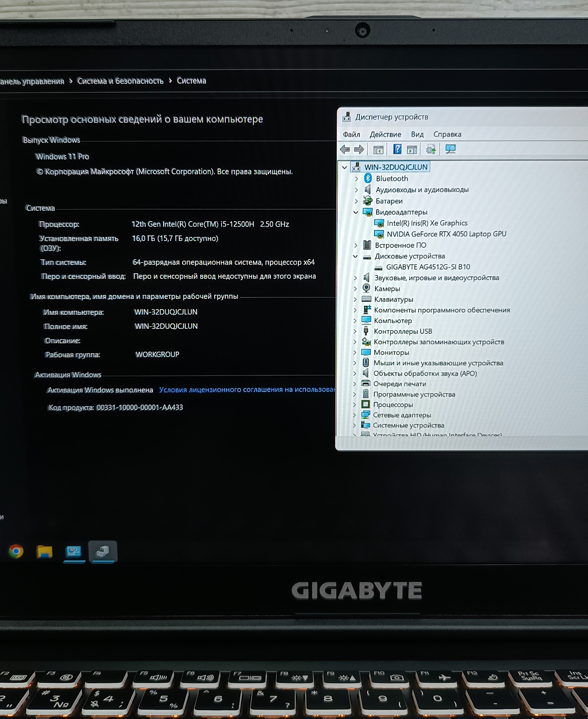
Task: Click the "64-разрядная операционная система" system type value
Action: (197, 262)
